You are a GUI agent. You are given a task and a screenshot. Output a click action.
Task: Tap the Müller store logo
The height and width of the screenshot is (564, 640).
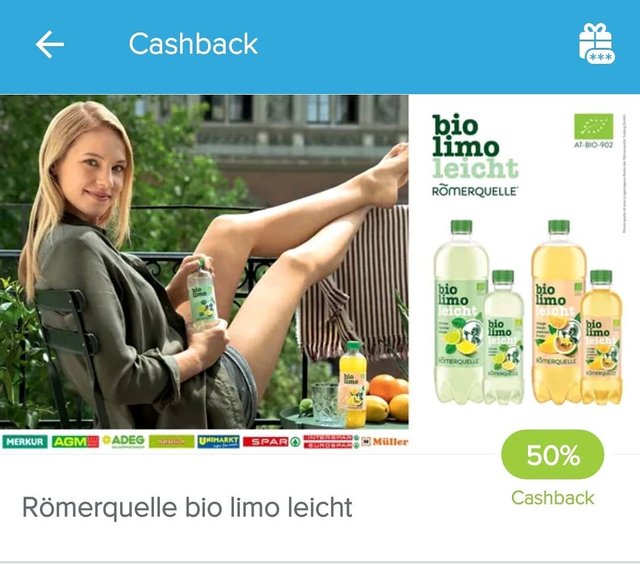coord(385,442)
